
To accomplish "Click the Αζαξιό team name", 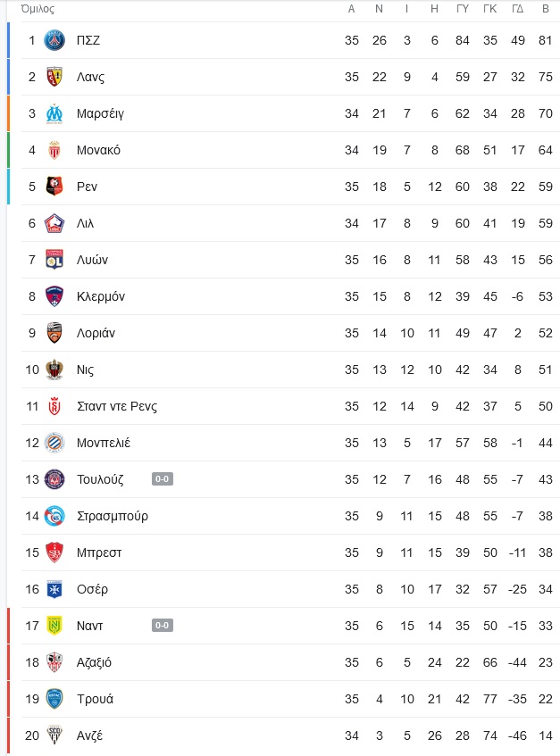I will [94, 662].
